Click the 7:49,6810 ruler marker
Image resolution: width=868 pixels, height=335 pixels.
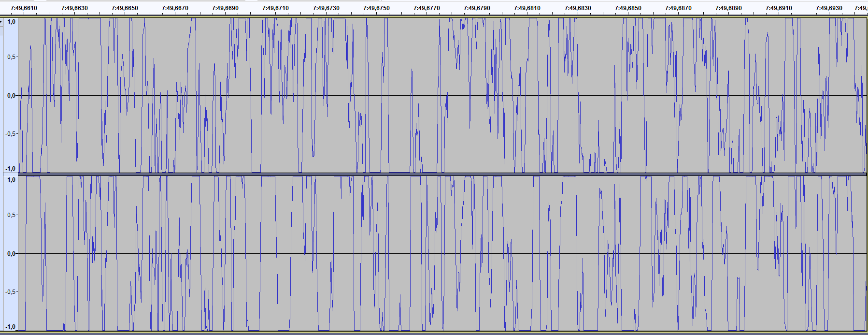[x=527, y=8]
